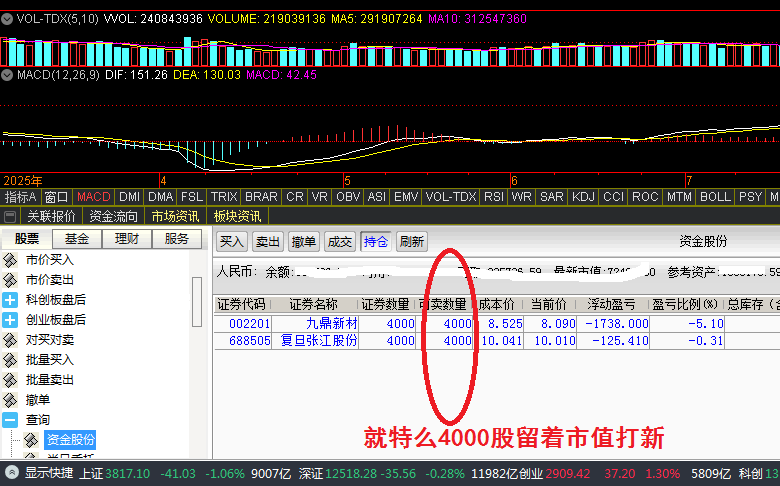Click the 卖出 toolbar button
Screen dimensions: 780x486
coord(268,242)
